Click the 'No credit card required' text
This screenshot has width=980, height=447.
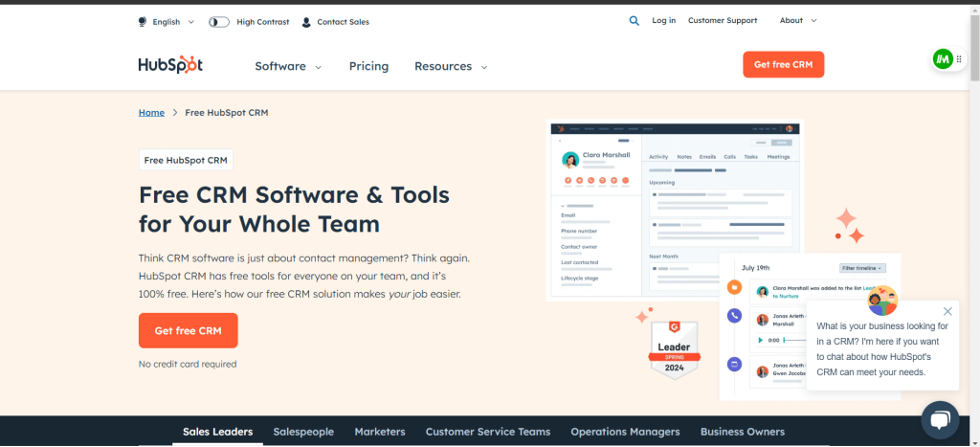tap(188, 364)
